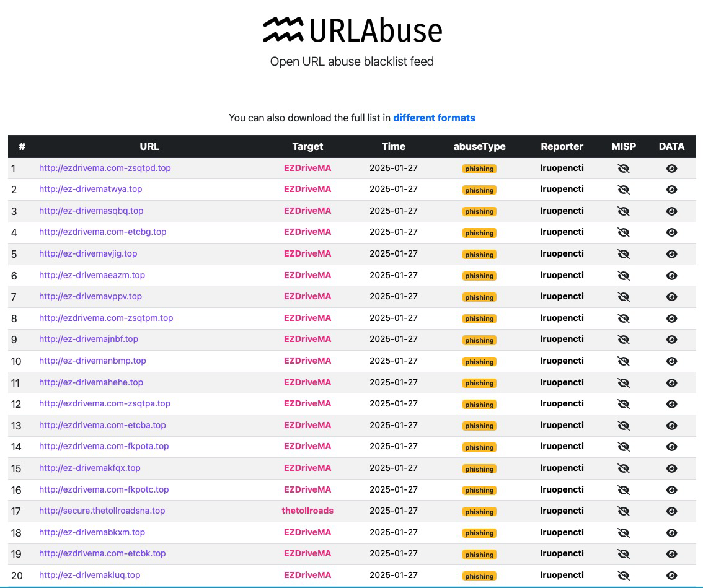Click DATA eye icon in row 8

[671, 318]
